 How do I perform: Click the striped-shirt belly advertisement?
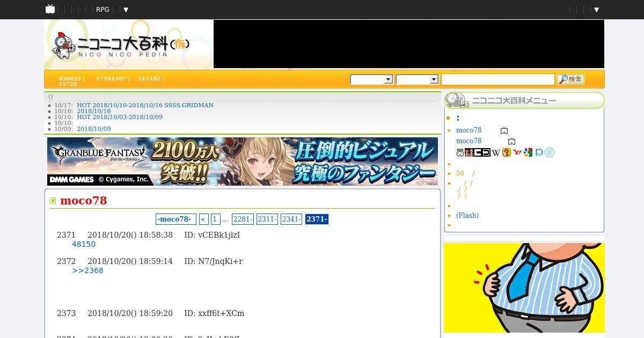[x=524, y=288]
